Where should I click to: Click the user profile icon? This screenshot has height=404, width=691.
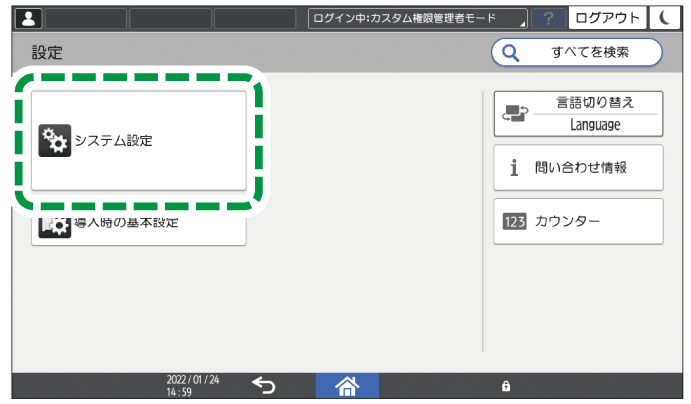click(x=29, y=19)
